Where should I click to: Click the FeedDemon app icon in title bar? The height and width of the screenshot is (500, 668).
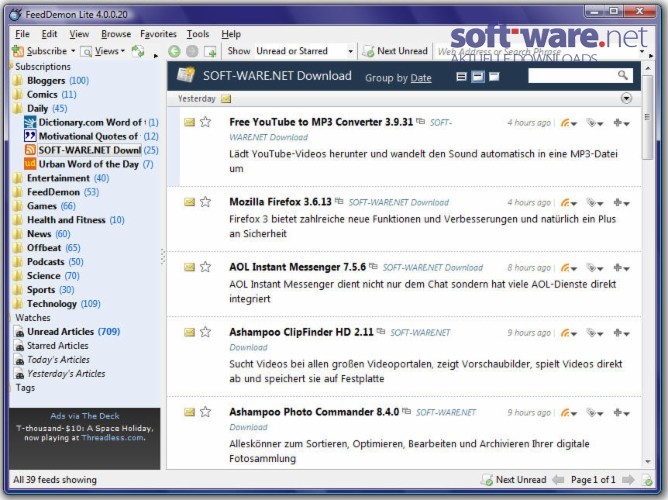tap(15, 14)
